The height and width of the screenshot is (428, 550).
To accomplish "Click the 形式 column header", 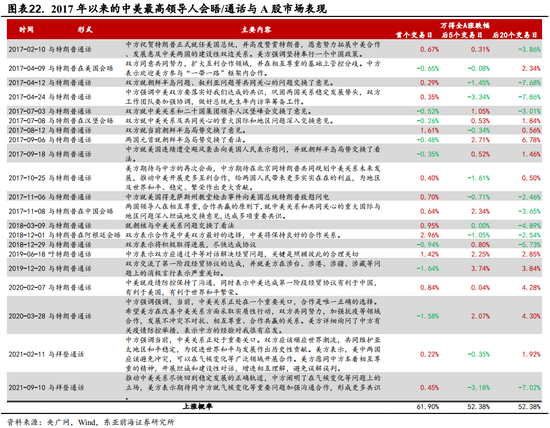I will 85,29.
